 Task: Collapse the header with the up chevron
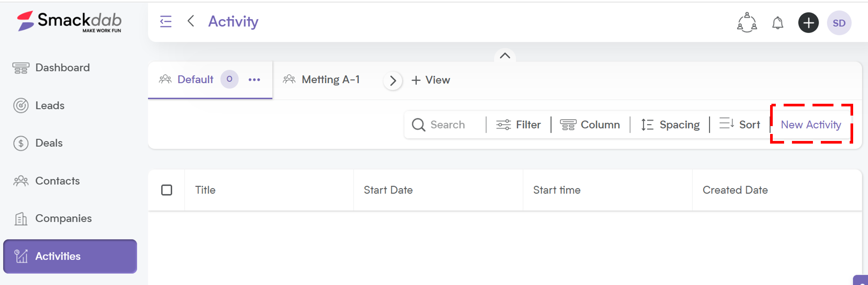[505, 56]
